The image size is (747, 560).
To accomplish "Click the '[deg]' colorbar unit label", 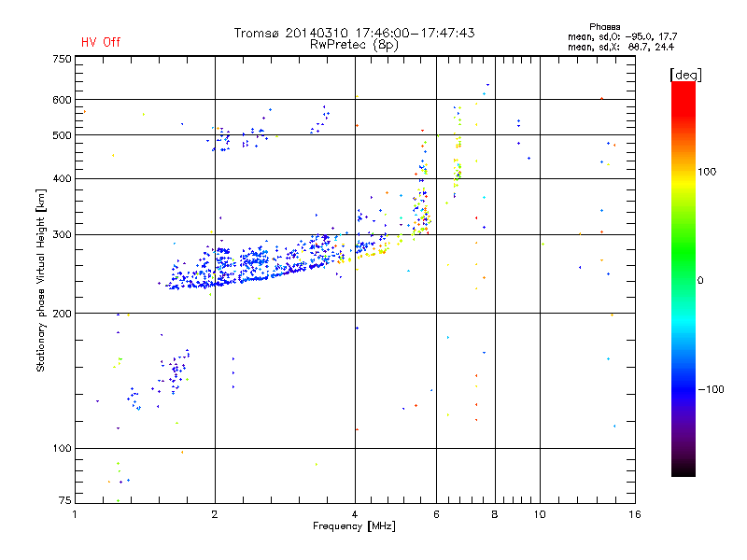I will pyautogui.click(x=685, y=76).
